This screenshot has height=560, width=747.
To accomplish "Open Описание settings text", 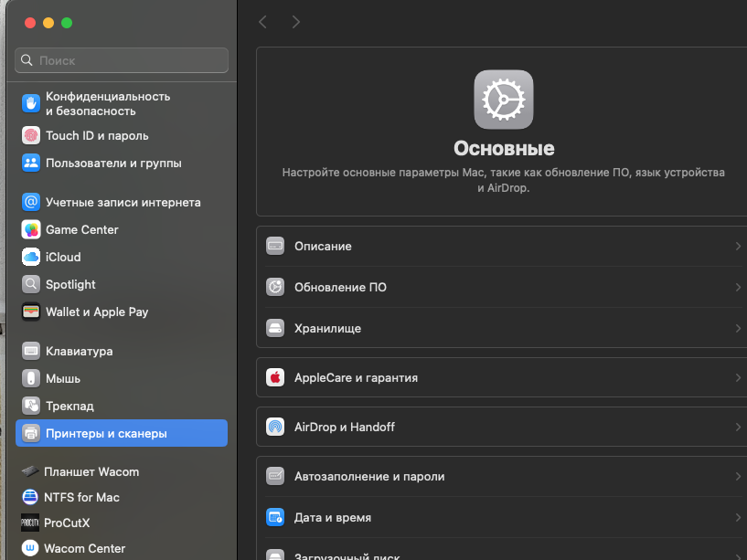I will point(323,246).
